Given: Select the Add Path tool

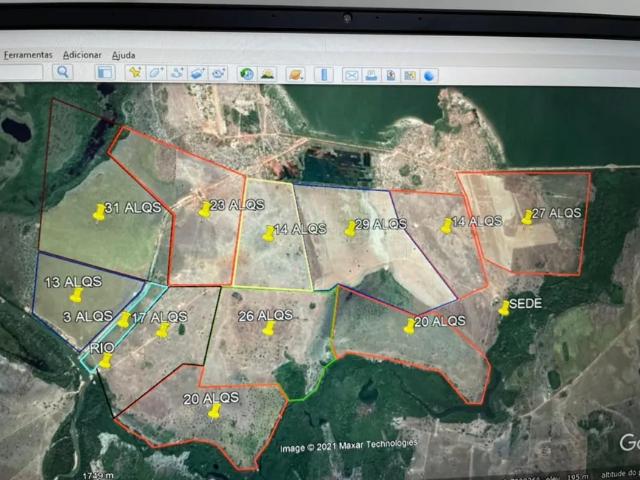Looking at the screenshot, I should pyautogui.click(x=177, y=73).
